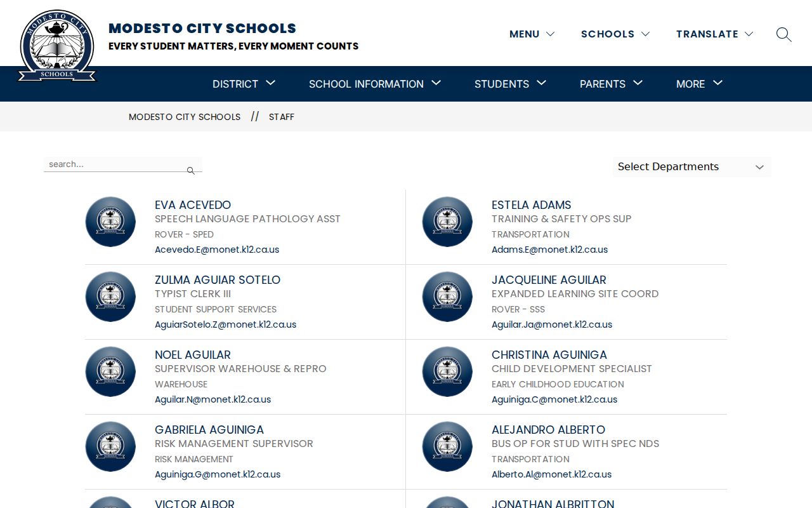Click 'SPEECH LANGUAGE PATHOLOGY ASST' title text

point(247,219)
